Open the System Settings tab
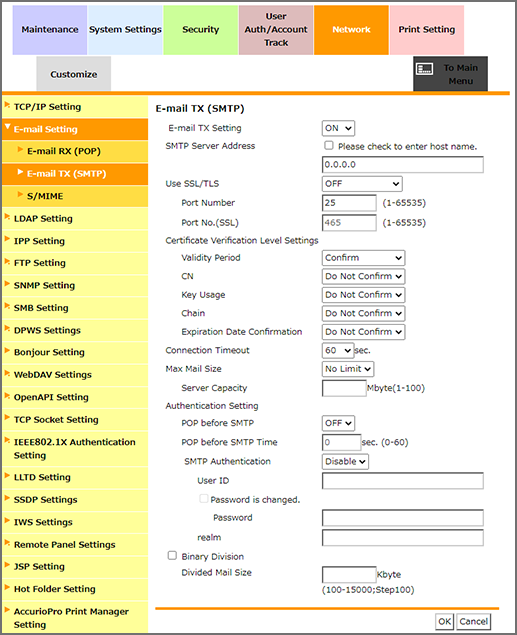Image resolution: width=517 pixels, height=635 pixels. 126,30
